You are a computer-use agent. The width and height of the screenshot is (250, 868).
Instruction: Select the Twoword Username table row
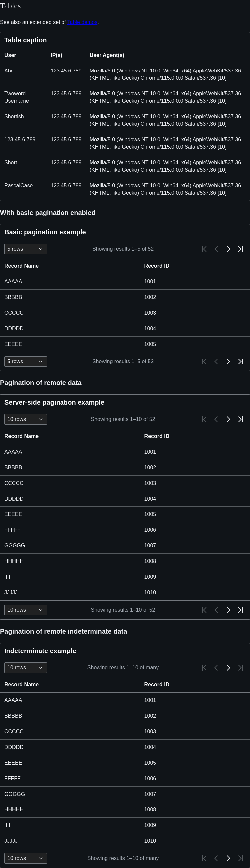[125, 97]
